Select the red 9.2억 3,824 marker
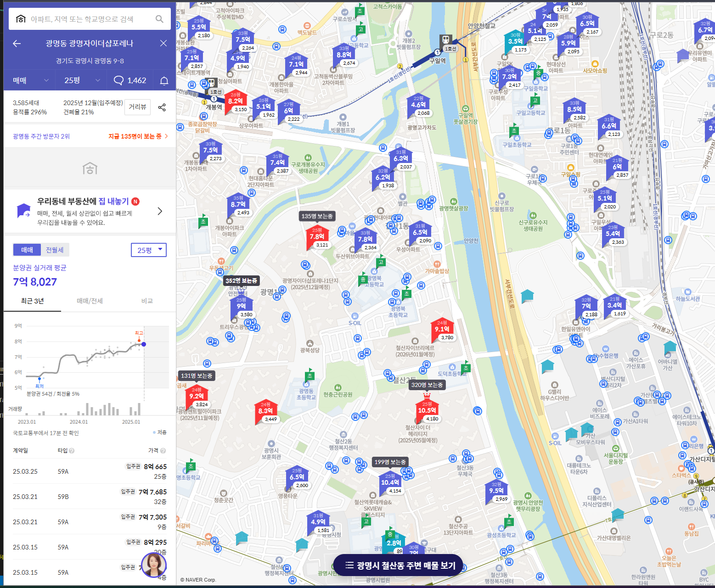This screenshot has width=715, height=588. click(x=197, y=396)
